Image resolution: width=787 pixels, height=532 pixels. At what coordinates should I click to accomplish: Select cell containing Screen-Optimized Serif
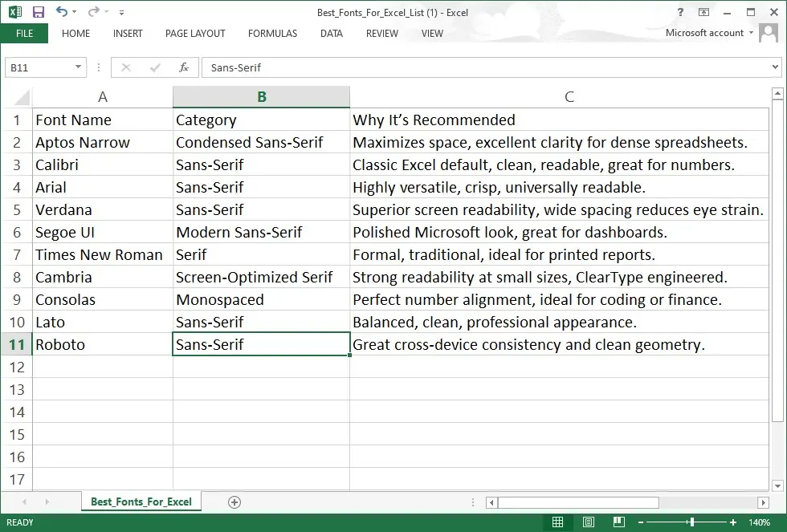pyautogui.click(x=262, y=278)
